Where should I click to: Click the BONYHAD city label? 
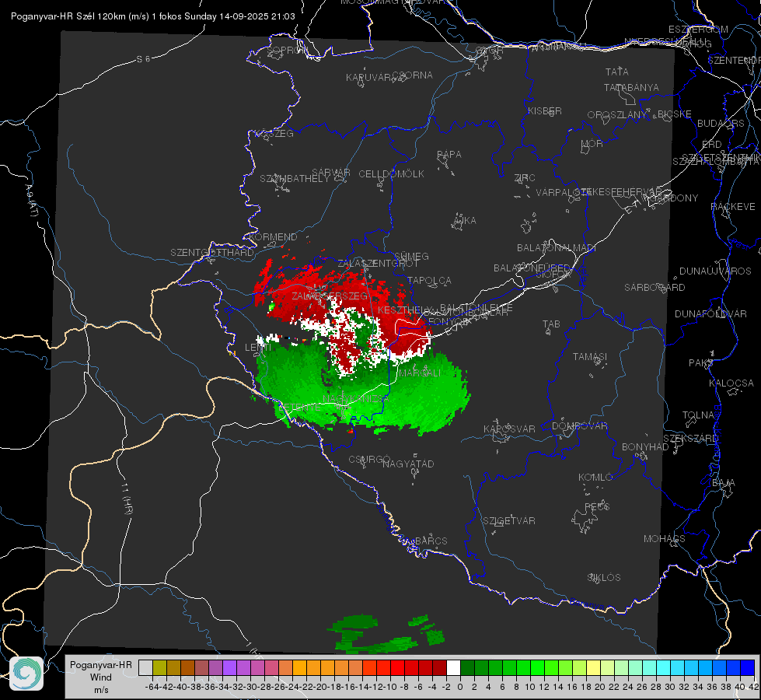[x=645, y=446]
